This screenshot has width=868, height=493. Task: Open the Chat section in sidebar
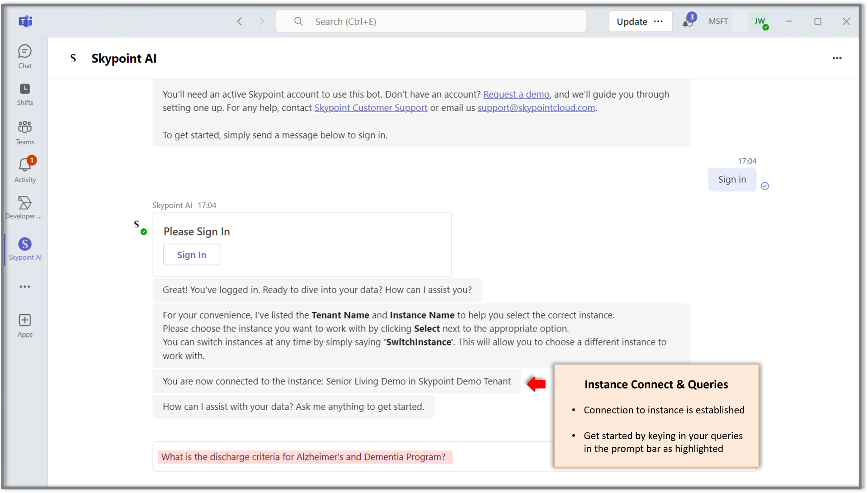click(x=24, y=57)
